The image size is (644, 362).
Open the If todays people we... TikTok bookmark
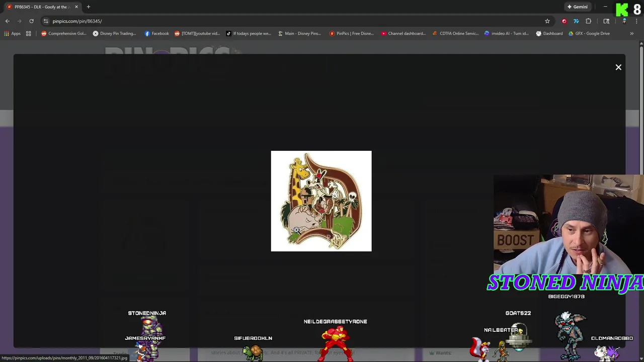click(248, 34)
